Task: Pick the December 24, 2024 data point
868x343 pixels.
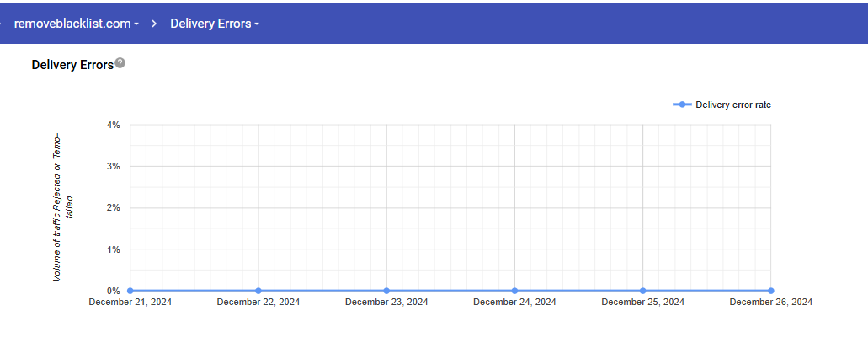Action: point(514,290)
